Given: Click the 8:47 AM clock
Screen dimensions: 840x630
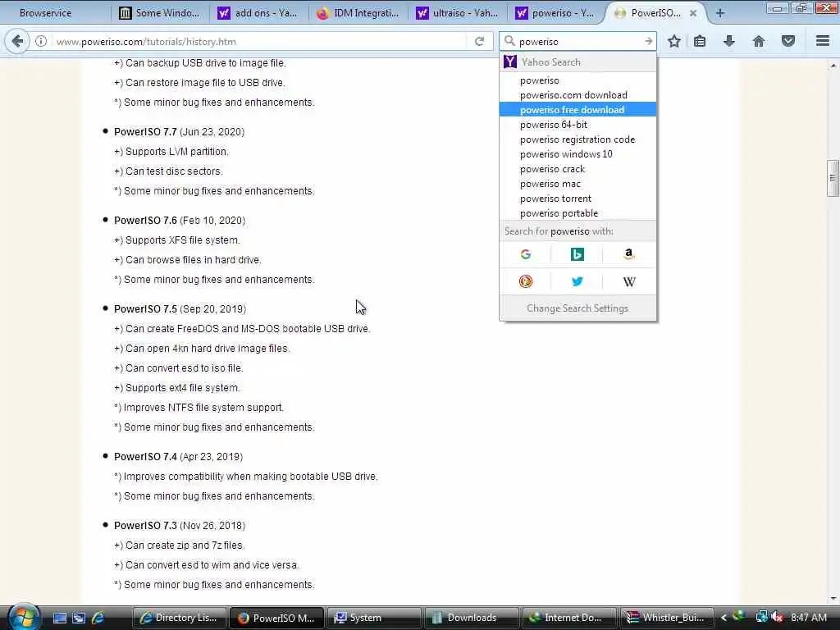Looking at the screenshot, I should (809, 617).
